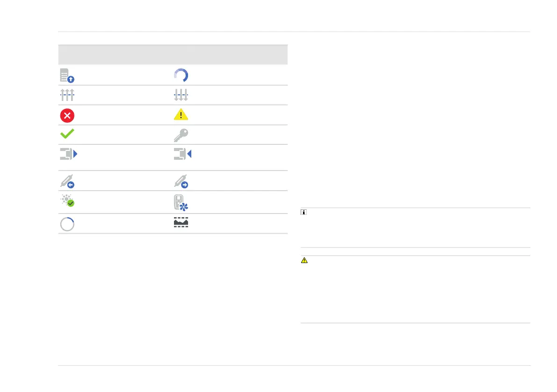Select the red circle X error icon
The height and width of the screenshot is (392, 557).
(67, 115)
